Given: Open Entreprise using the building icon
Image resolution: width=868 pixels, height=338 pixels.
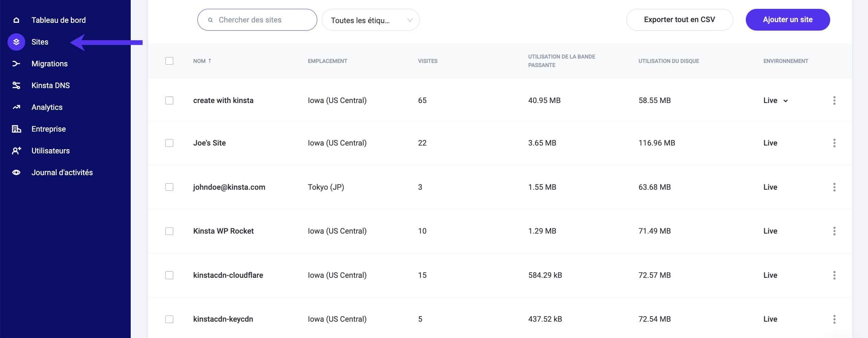Looking at the screenshot, I should pos(16,129).
